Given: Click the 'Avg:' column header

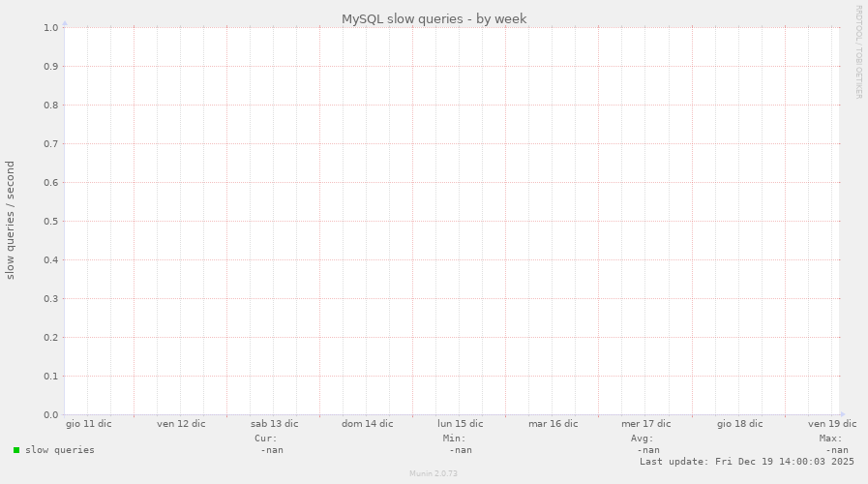Looking at the screenshot, I should point(643,439).
